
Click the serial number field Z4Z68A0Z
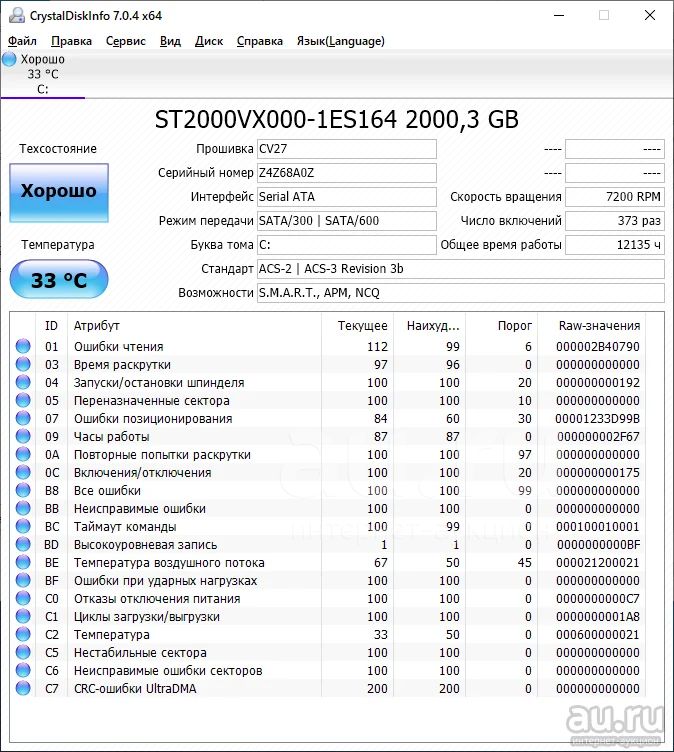(x=347, y=173)
